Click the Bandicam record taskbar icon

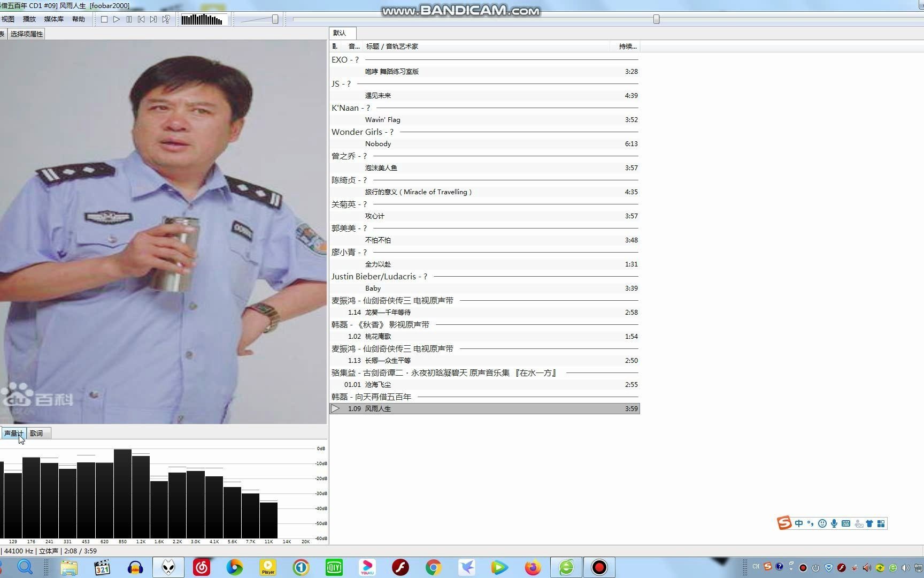pyautogui.click(x=599, y=567)
